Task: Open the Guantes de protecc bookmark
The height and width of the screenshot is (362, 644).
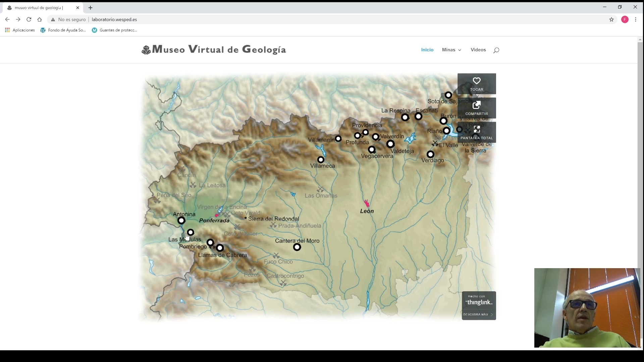Action: tap(114, 30)
